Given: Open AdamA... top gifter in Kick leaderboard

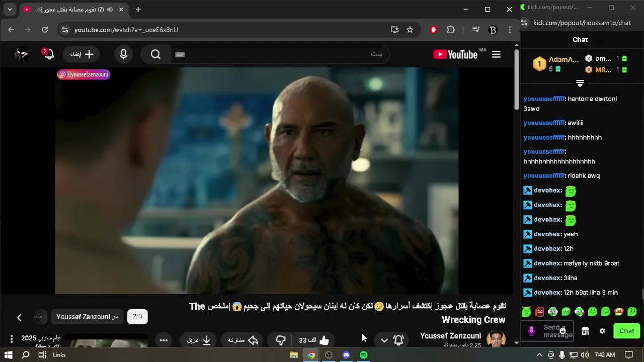Looking at the screenshot, I should pyautogui.click(x=556, y=64).
